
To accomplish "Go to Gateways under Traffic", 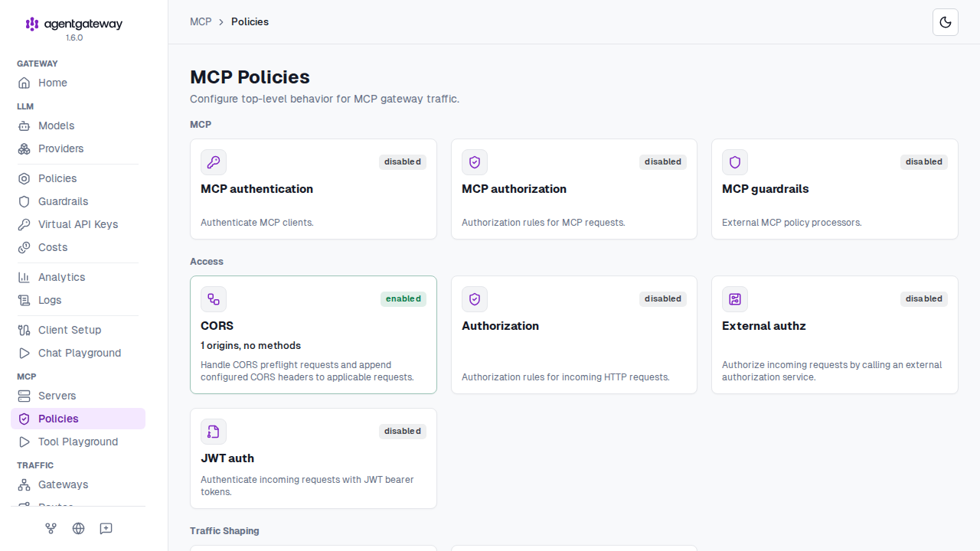I will (78, 484).
